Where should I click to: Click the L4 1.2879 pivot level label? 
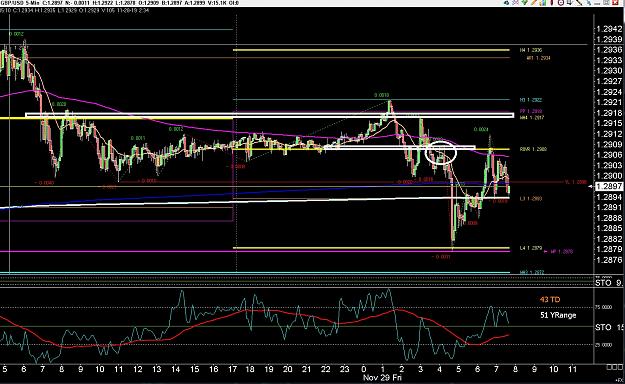click(531, 248)
